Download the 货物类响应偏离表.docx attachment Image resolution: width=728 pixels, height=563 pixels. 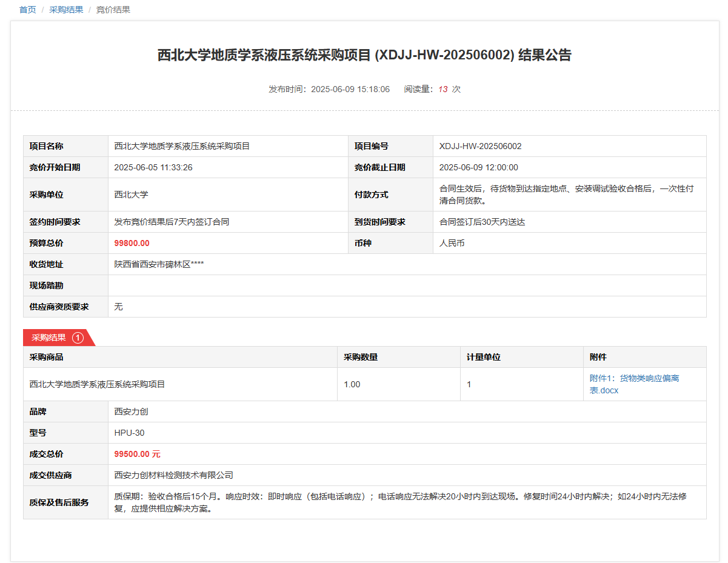[634, 384]
